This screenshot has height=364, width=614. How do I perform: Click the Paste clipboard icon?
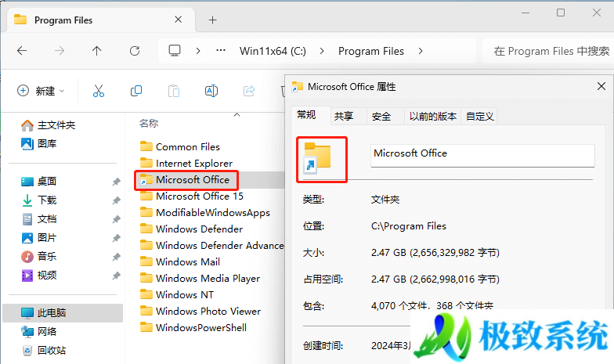coord(174,91)
